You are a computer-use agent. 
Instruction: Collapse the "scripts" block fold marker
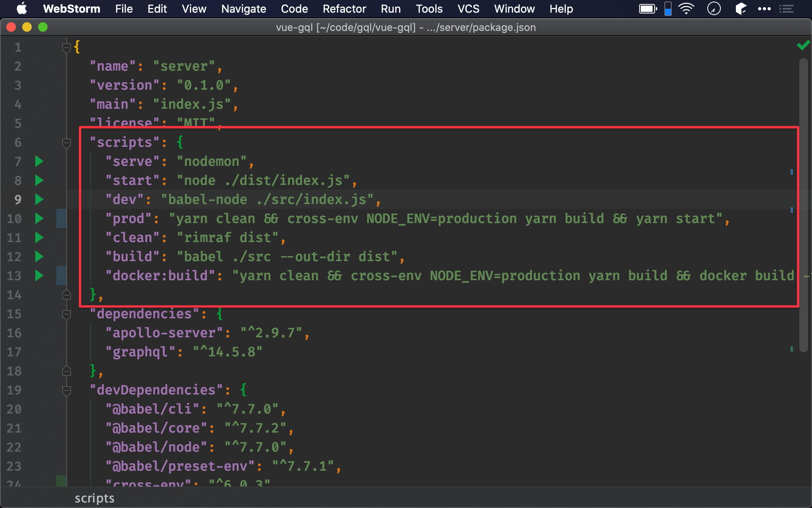pos(67,143)
